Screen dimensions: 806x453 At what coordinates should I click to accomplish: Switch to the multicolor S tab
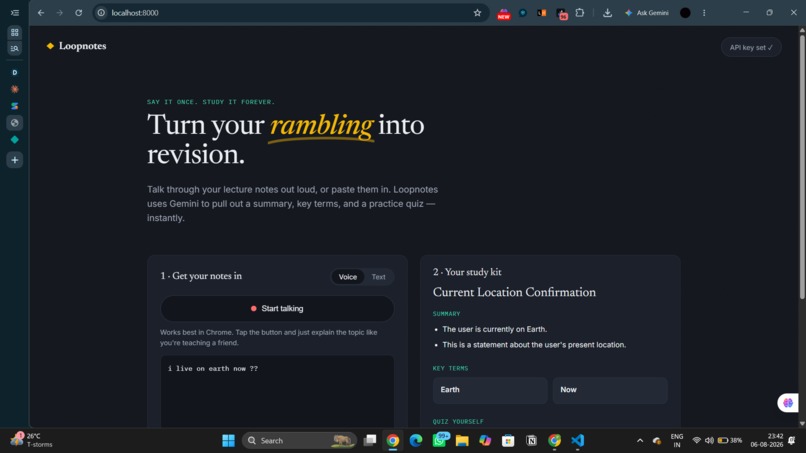(x=14, y=106)
